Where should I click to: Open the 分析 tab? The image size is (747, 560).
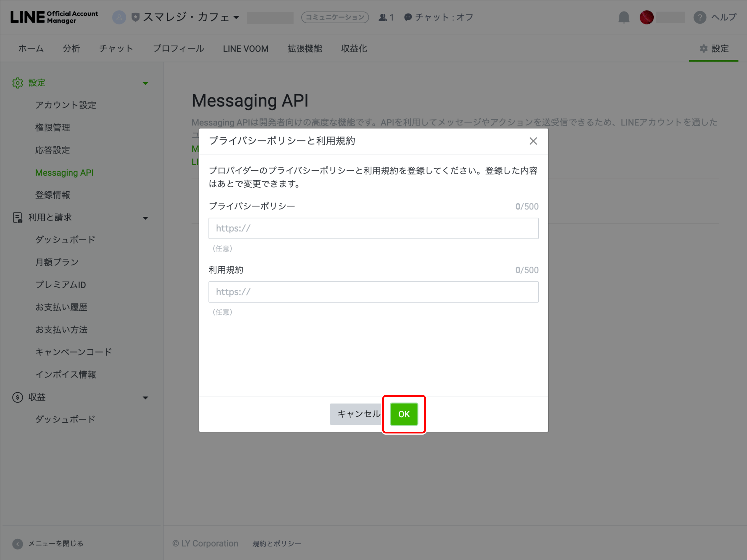(71, 49)
